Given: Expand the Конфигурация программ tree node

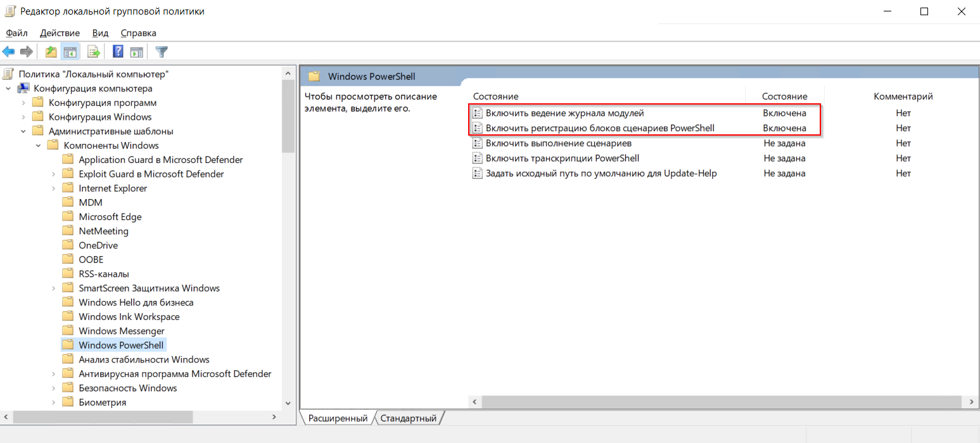Looking at the screenshot, I should (x=23, y=103).
